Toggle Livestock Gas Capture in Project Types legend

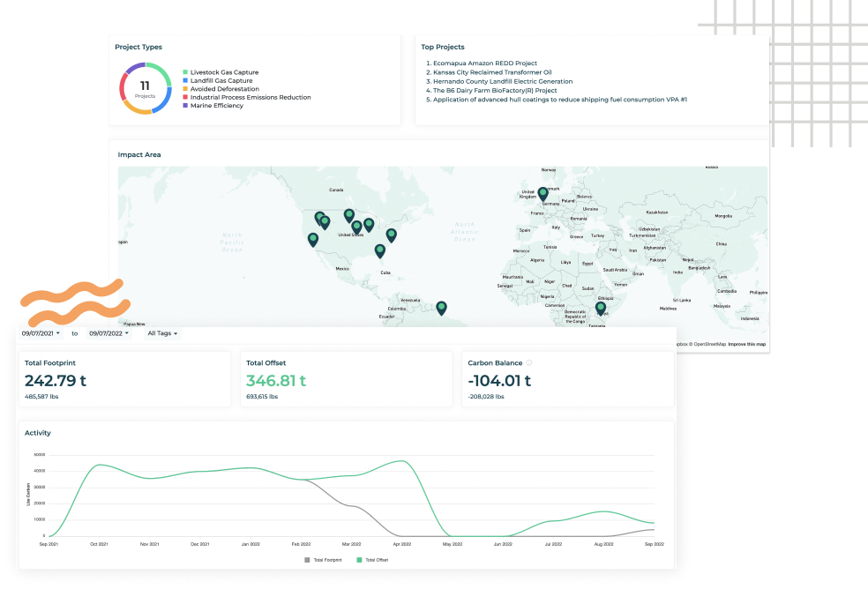tap(220, 72)
